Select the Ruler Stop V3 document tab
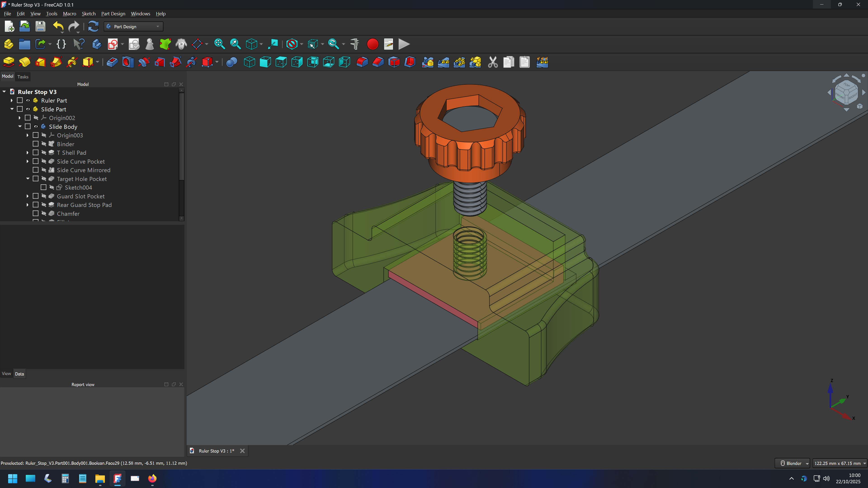 217,451
